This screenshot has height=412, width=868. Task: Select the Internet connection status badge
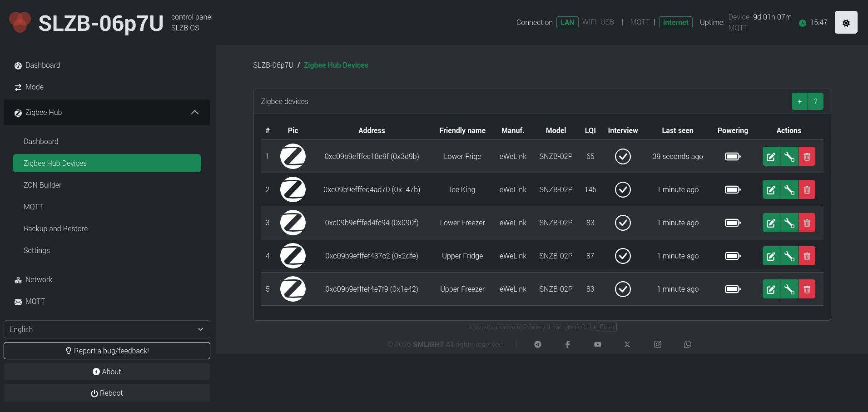(675, 22)
